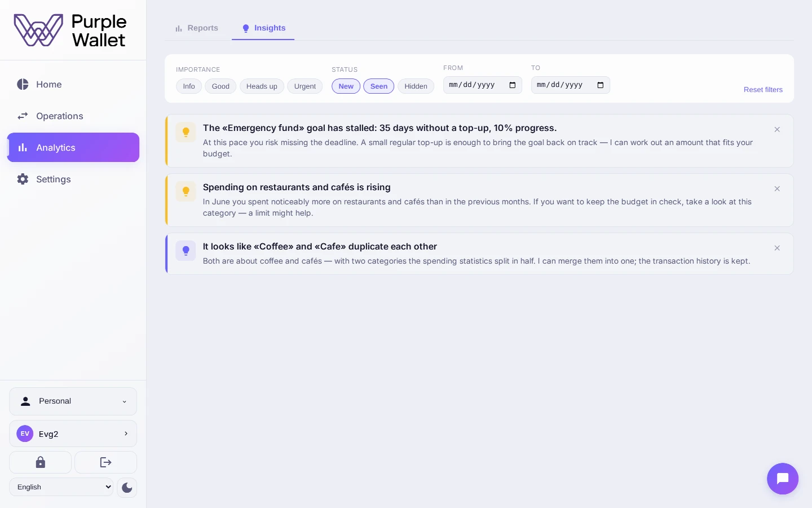Viewport: 812px width, 508px height.
Task: Click the purple lightbulb on Coffee insight
Action: 186,251
